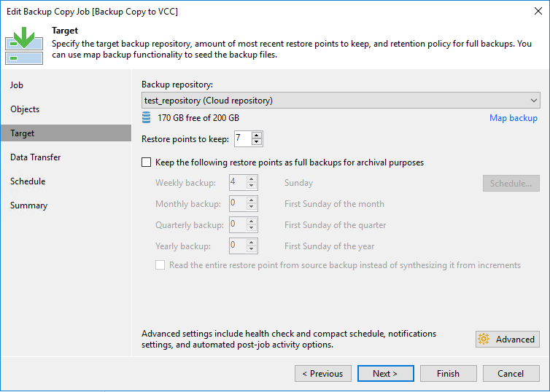The height and width of the screenshot is (392, 550).
Task: Click the Yearly backup number field
Action: pyautogui.click(x=238, y=246)
